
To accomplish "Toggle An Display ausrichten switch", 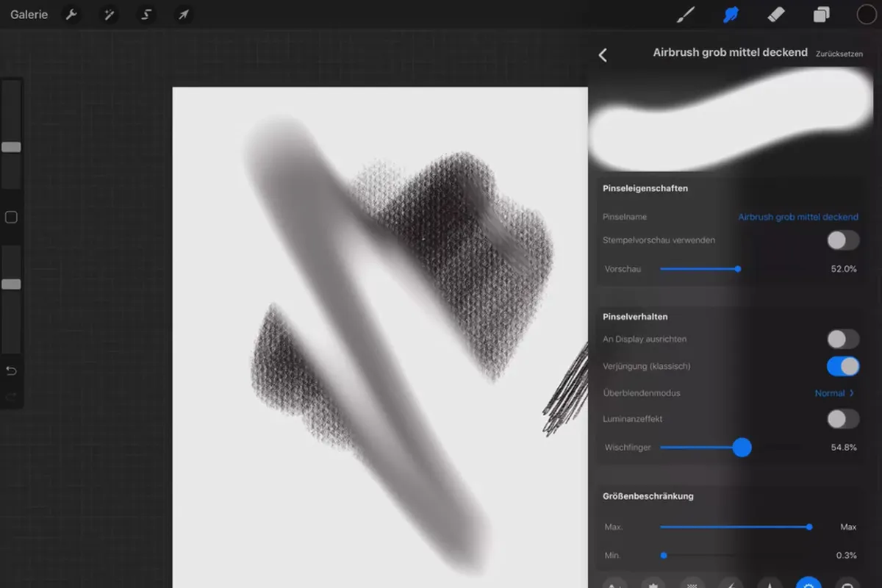I will (843, 339).
